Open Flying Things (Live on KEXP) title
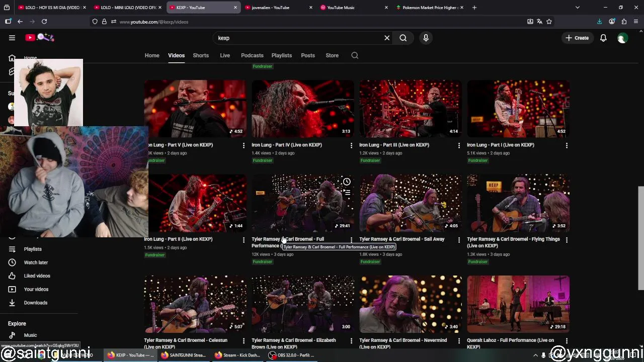The height and width of the screenshot is (362, 644). click(x=513, y=242)
